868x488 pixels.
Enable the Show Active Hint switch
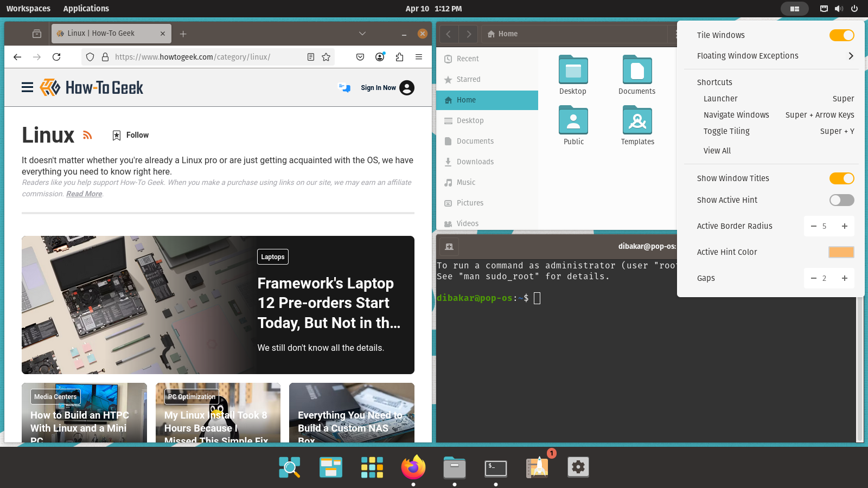(842, 200)
